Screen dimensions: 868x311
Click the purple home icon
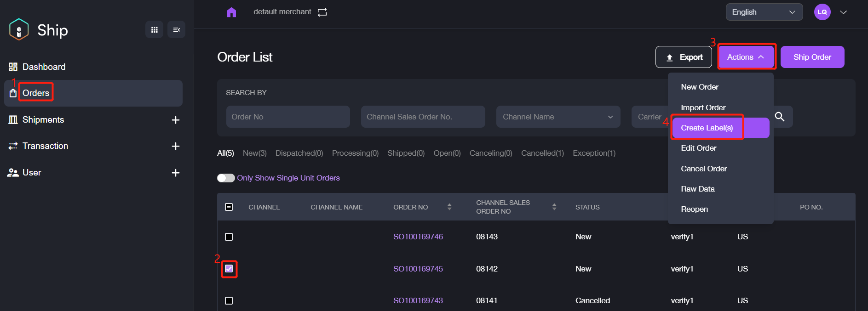[x=231, y=12]
